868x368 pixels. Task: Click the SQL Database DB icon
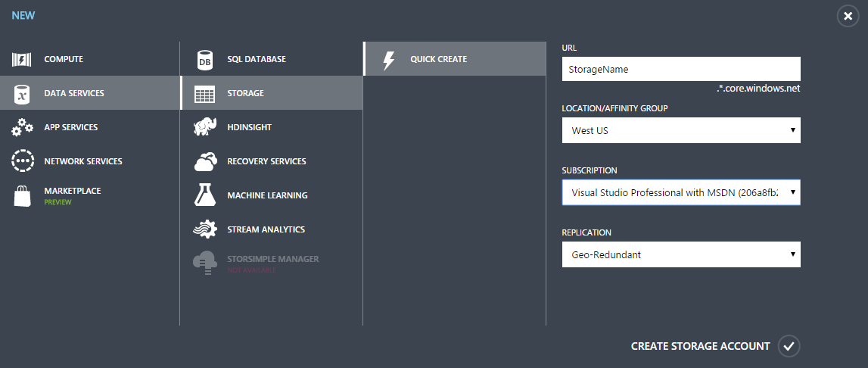coord(205,59)
